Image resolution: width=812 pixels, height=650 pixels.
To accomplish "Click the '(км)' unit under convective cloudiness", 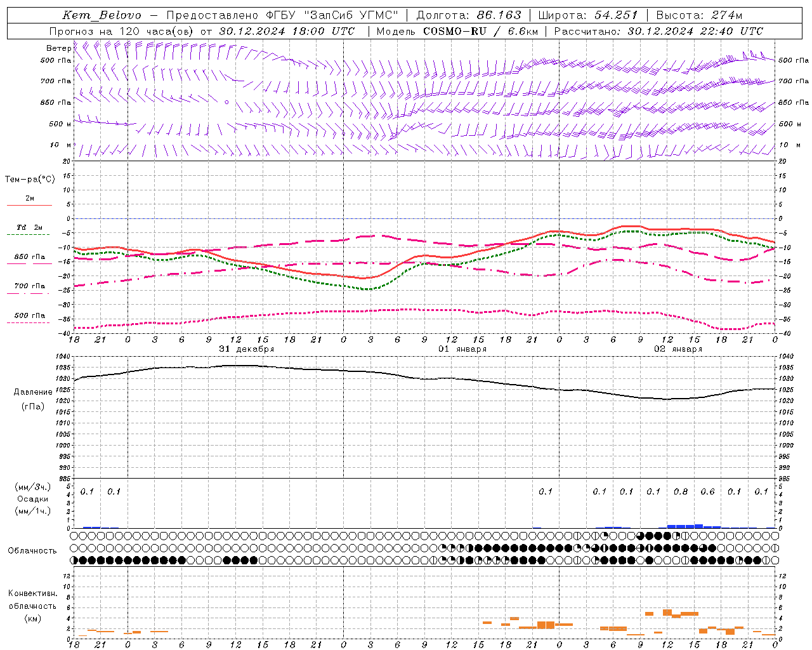I will coord(32,618).
